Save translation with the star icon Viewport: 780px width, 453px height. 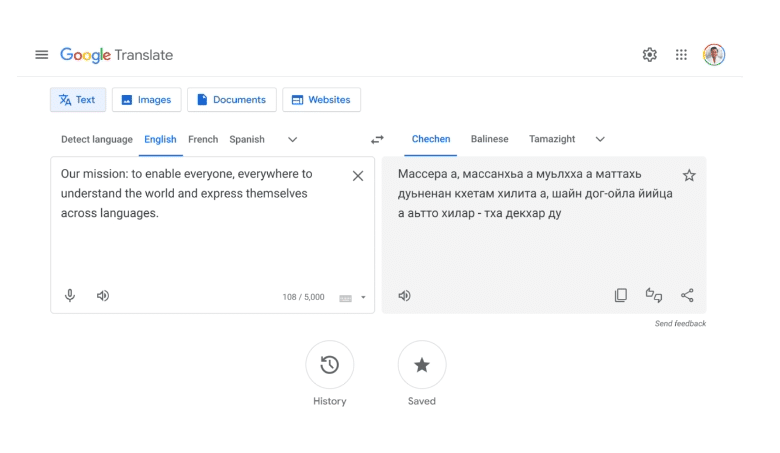point(689,175)
